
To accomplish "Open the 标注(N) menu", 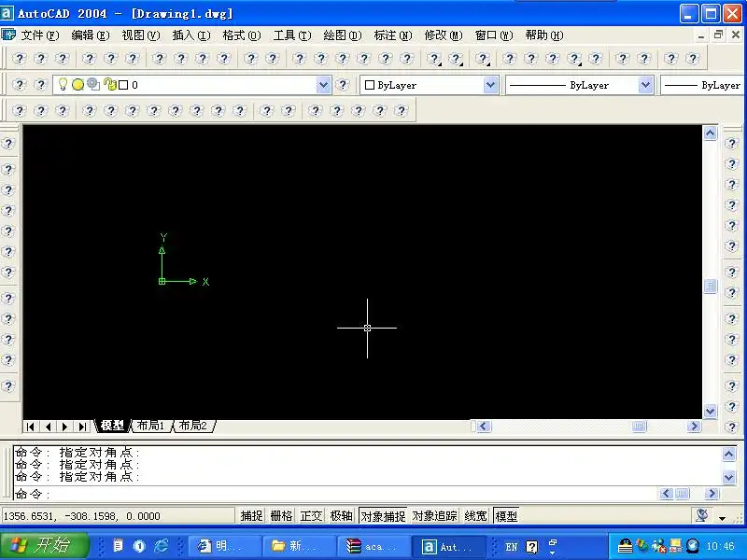I will pyautogui.click(x=393, y=35).
